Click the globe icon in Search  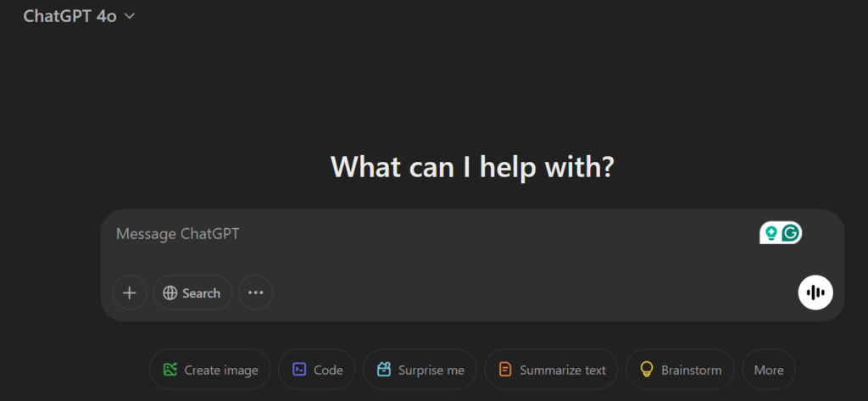coord(170,293)
